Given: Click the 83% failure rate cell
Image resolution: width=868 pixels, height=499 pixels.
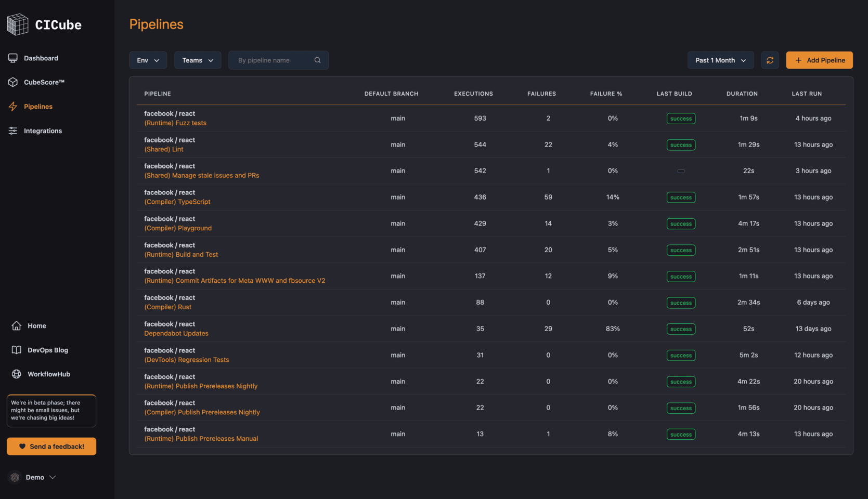Looking at the screenshot, I should (613, 329).
